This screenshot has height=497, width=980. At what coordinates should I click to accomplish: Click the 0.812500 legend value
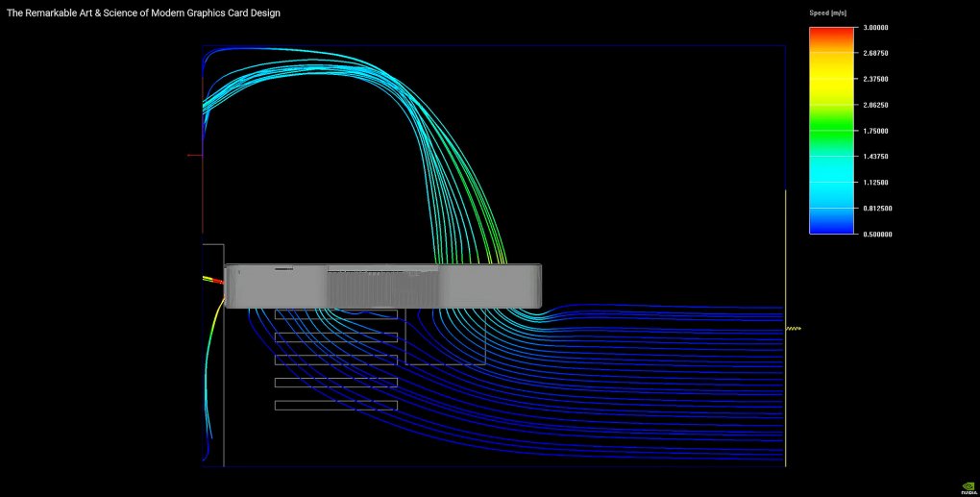point(877,209)
